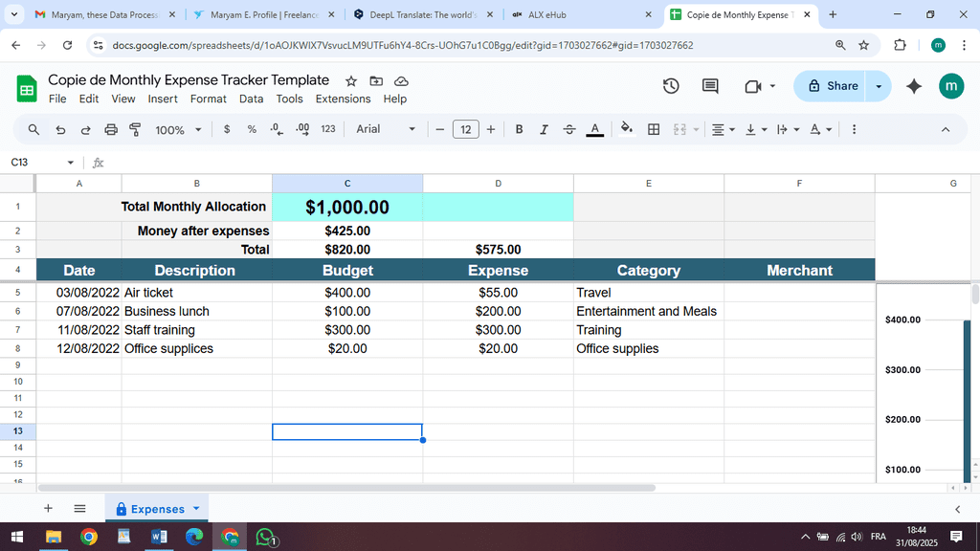The height and width of the screenshot is (551, 980).
Task: Open the Format menu
Action: click(208, 99)
